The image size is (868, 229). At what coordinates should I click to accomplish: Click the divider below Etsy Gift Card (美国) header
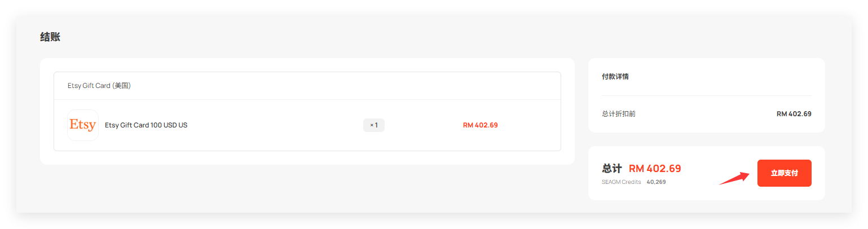pyautogui.click(x=307, y=100)
